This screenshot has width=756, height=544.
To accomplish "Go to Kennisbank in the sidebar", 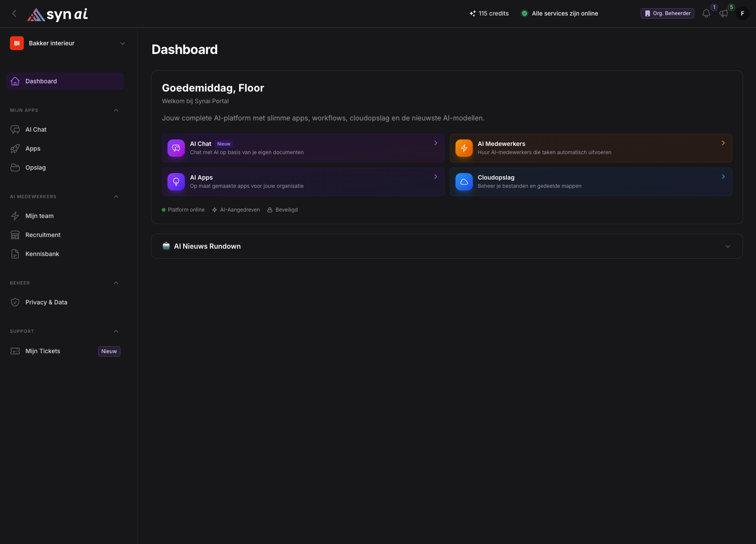I will [x=42, y=254].
